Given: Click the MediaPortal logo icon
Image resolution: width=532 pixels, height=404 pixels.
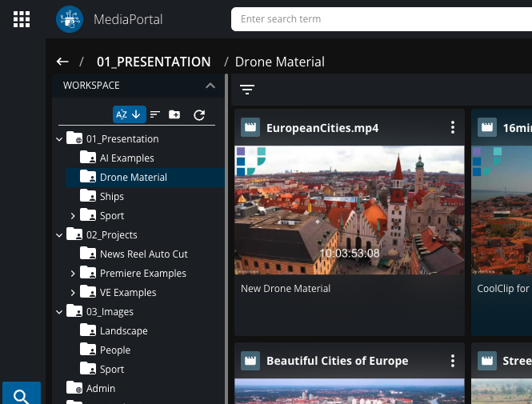Looking at the screenshot, I should 70,19.
